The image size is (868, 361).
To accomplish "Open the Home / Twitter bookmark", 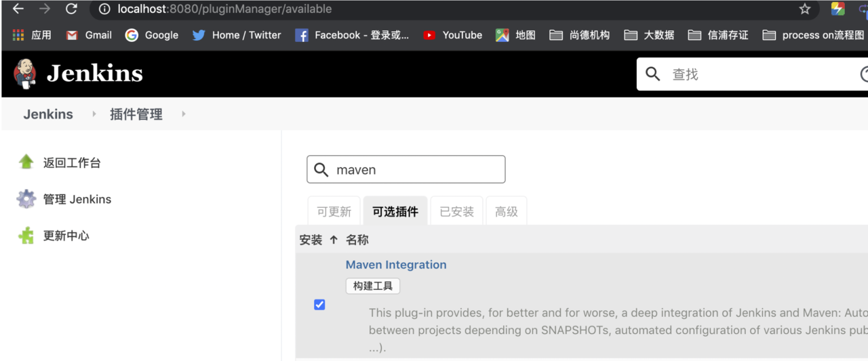I will (236, 35).
